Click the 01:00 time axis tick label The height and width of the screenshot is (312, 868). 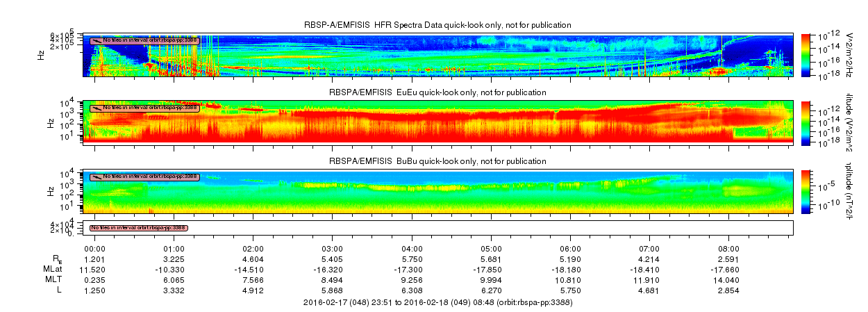tap(174, 249)
